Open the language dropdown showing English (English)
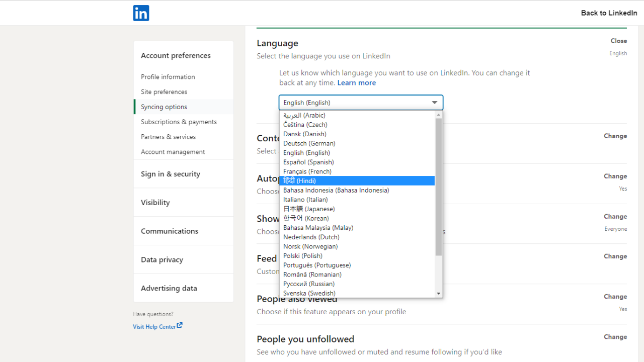Screen dimensions: 644x362 (x=361, y=103)
